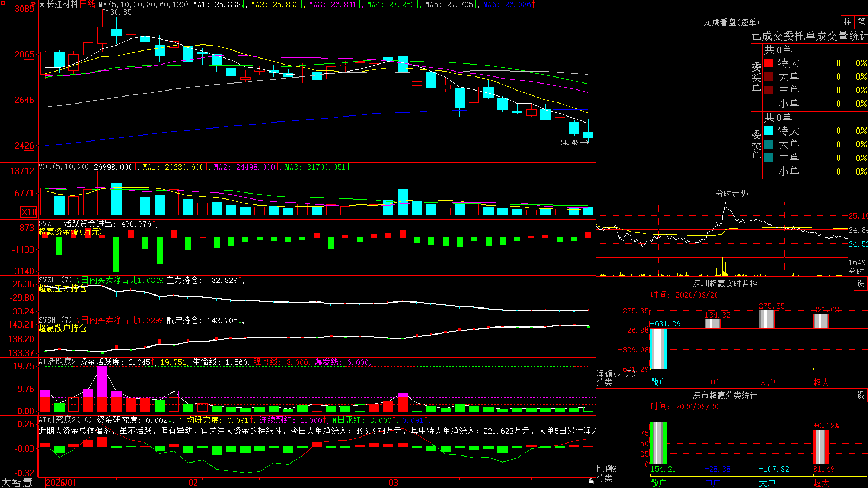Image resolution: width=868 pixels, height=488 pixels.
Task: Click the magenta activity spike in AI活跃度2
Action: point(102,382)
